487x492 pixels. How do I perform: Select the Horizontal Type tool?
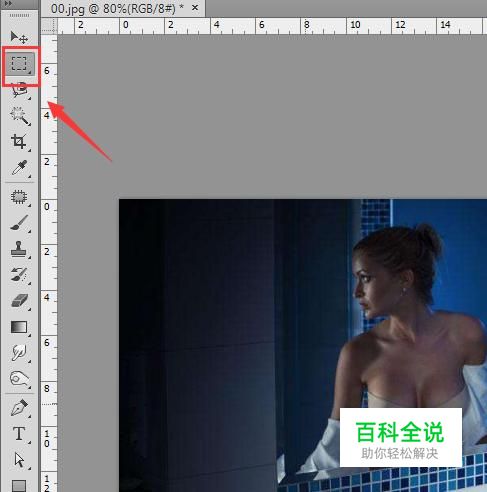click(x=19, y=434)
